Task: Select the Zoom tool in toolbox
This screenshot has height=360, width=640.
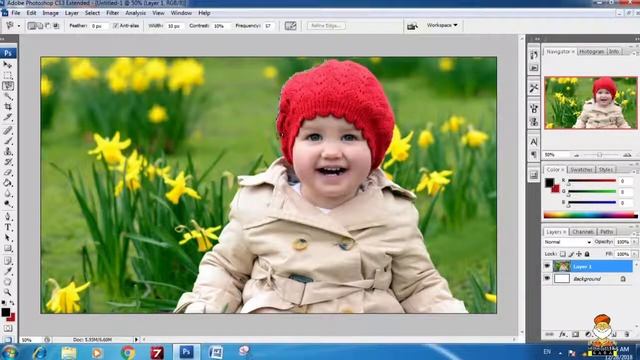Action: [8, 292]
